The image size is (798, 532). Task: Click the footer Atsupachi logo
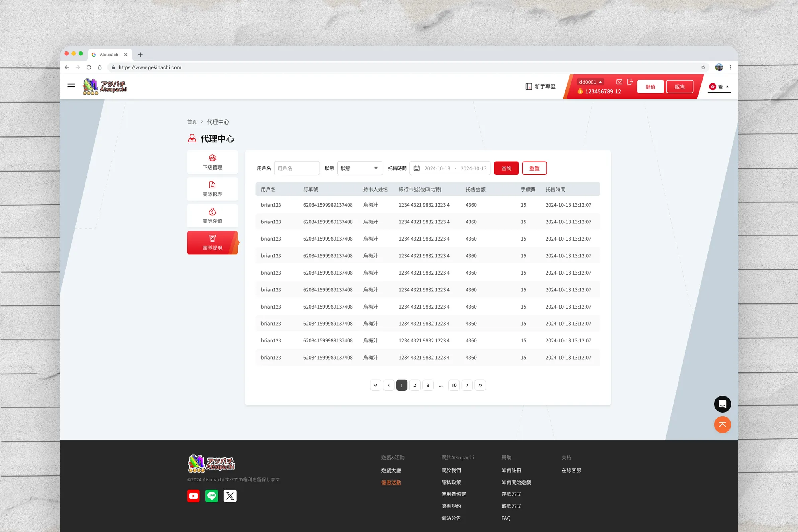[211, 463]
